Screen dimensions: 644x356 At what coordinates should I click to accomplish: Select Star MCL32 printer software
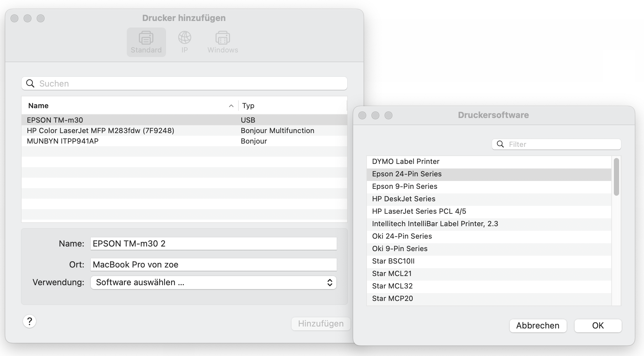point(392,286)
